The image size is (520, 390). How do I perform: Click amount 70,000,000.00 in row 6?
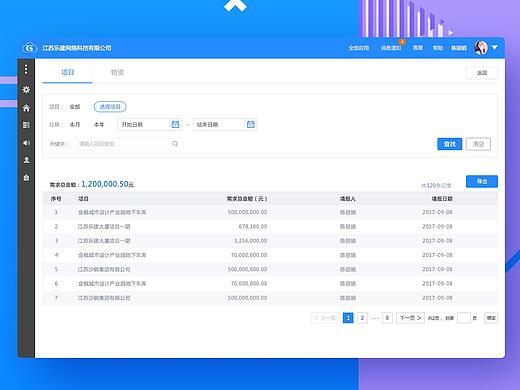tap(249, 283)
